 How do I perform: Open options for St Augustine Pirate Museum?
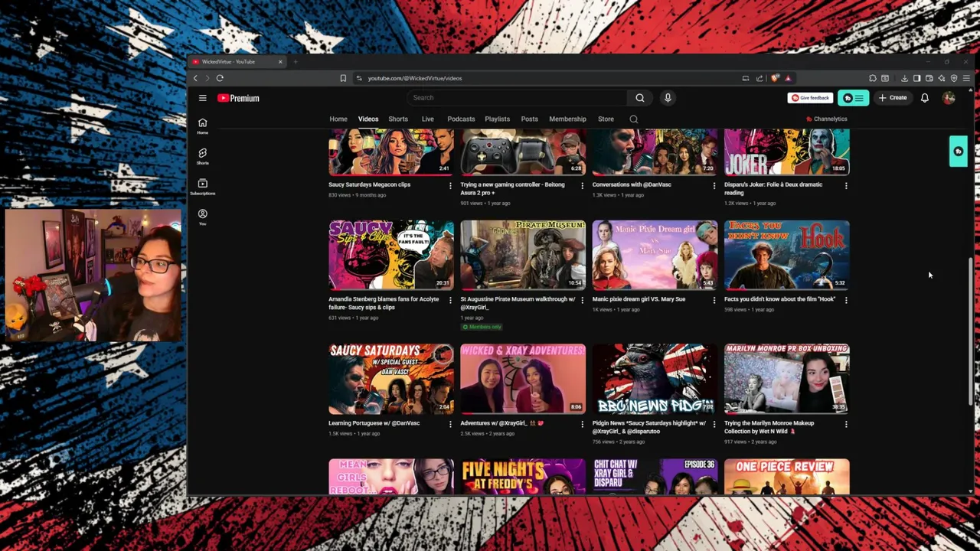[x=582, y=300]
